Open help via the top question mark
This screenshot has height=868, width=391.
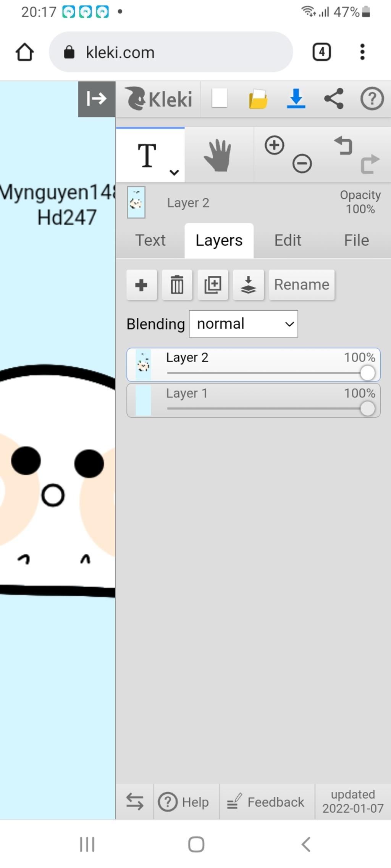point(372,98)
